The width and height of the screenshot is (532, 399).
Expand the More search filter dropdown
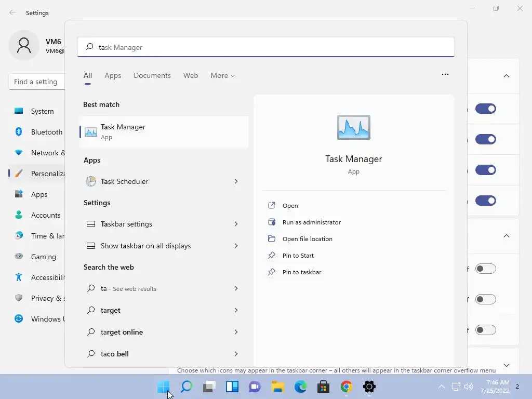[x=222, y=75]
